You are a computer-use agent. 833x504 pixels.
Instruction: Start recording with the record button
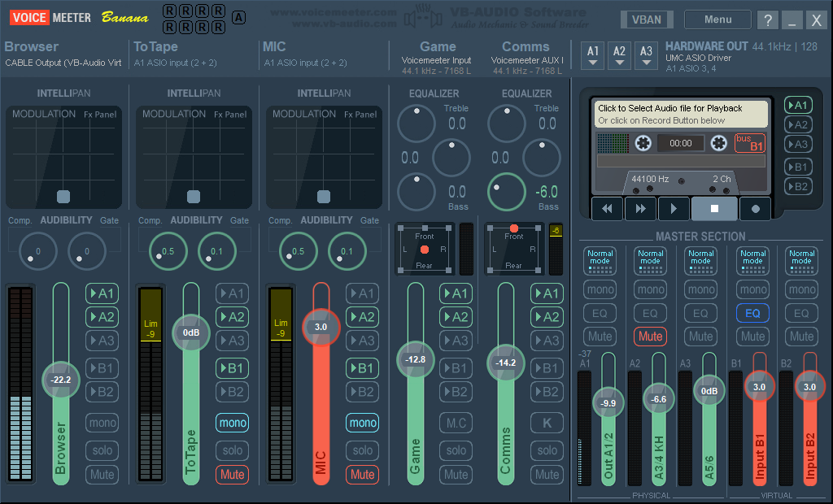756,209
